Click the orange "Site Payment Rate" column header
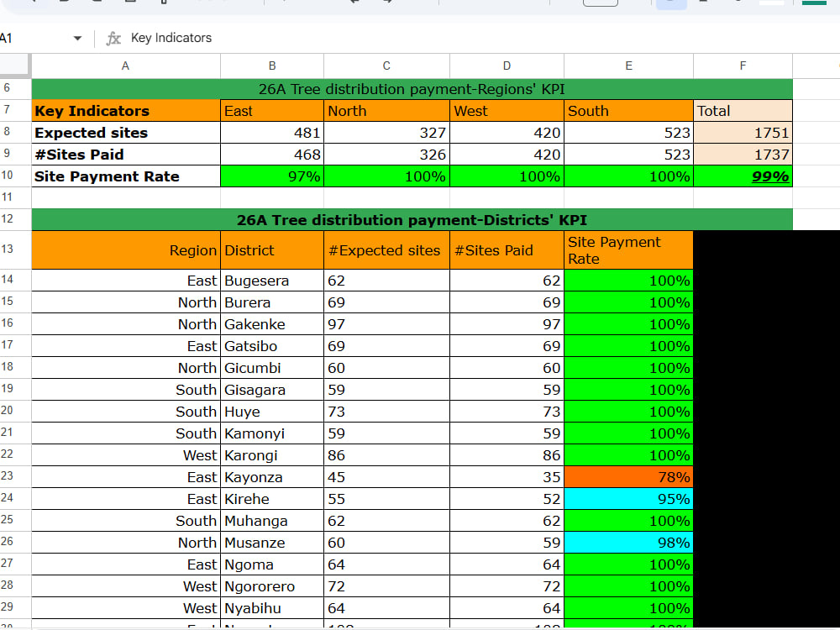This screenshot has width=840, height=630. coord(628,250)
